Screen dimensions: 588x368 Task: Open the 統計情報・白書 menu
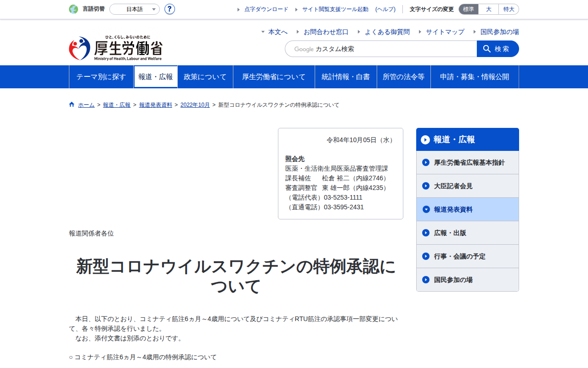point(346,77)
